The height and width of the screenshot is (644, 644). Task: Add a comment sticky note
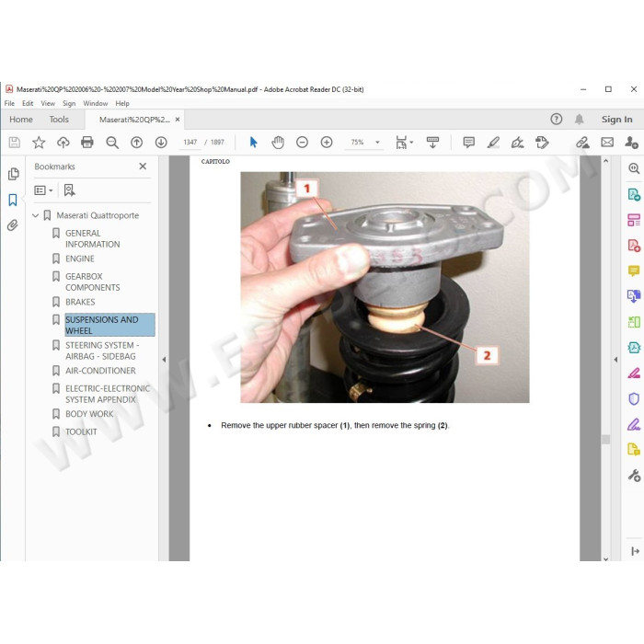pos(468,142)
